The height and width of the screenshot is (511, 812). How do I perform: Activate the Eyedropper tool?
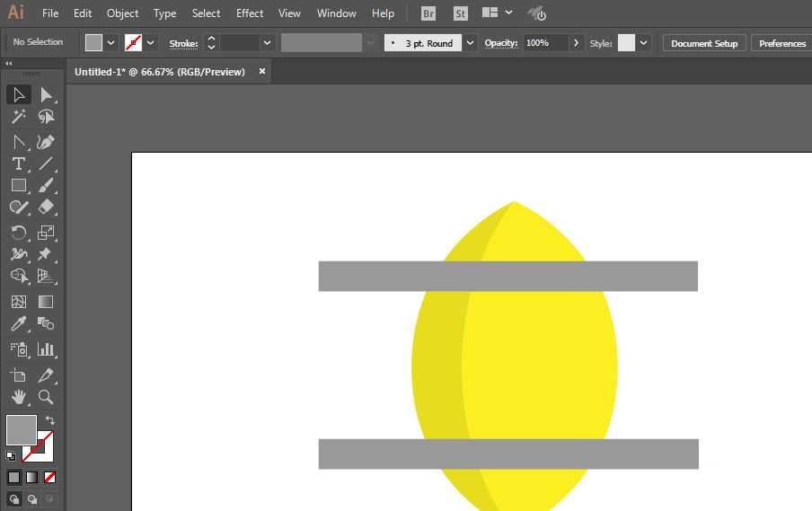pos(18,324)
